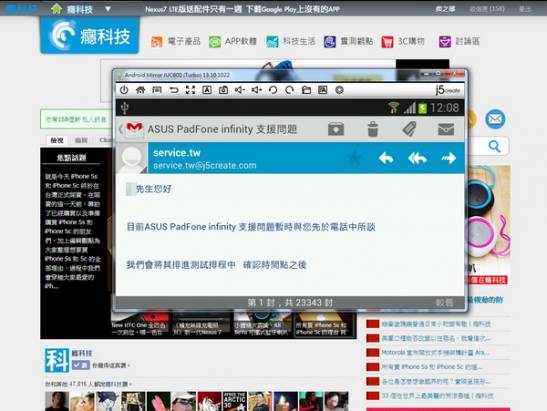Click the rotate counterclockwise icon

coord(273,90)
